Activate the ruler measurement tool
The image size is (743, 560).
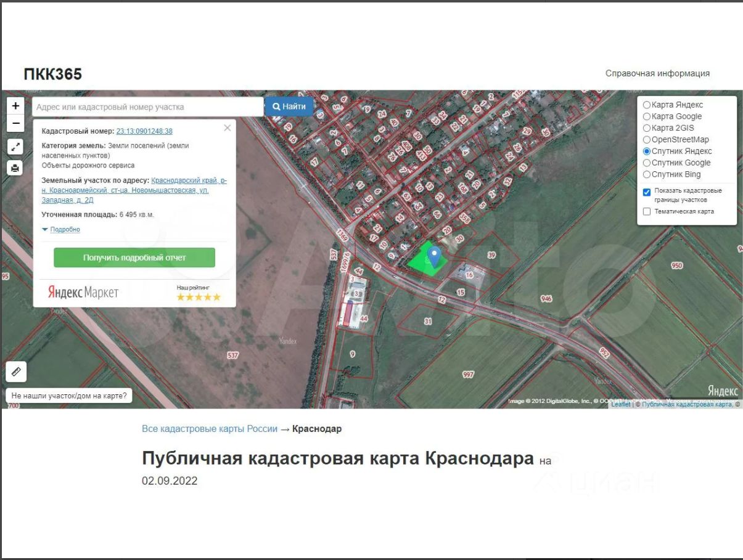pyautogui.click(x=16, y=371)
